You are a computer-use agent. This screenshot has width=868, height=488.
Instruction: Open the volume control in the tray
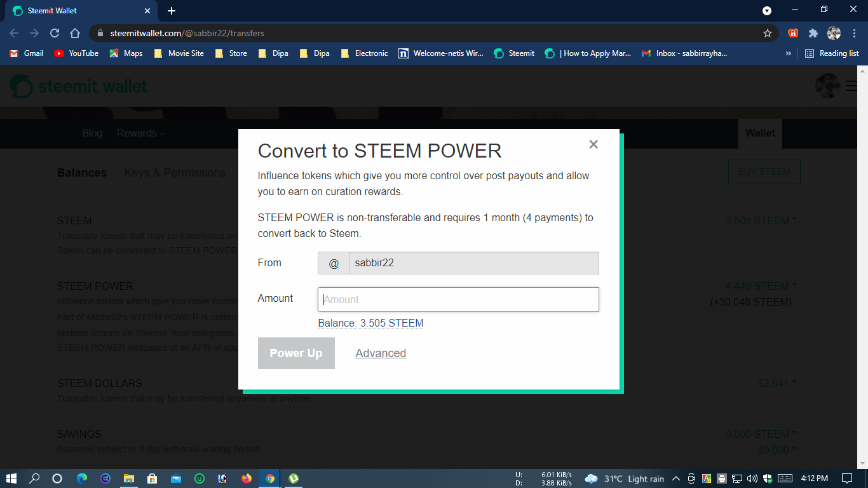752,478
